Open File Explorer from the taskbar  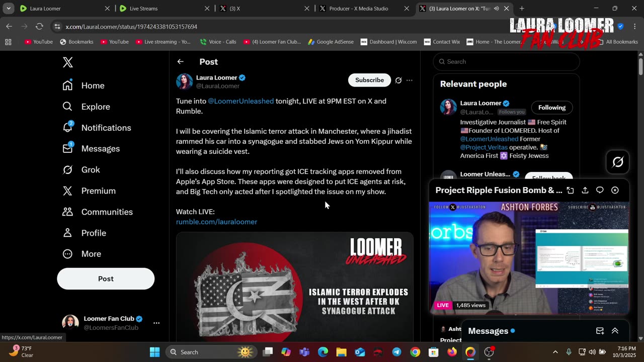coord(341,352)
